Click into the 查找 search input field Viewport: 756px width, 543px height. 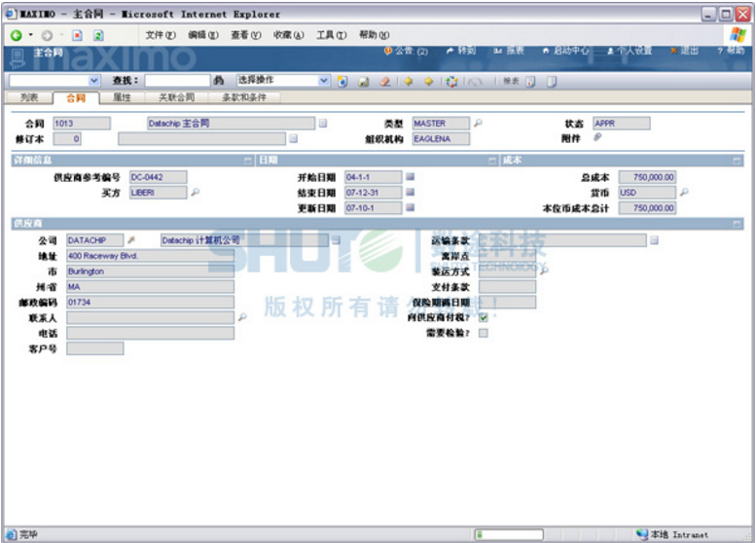[177, 81]
